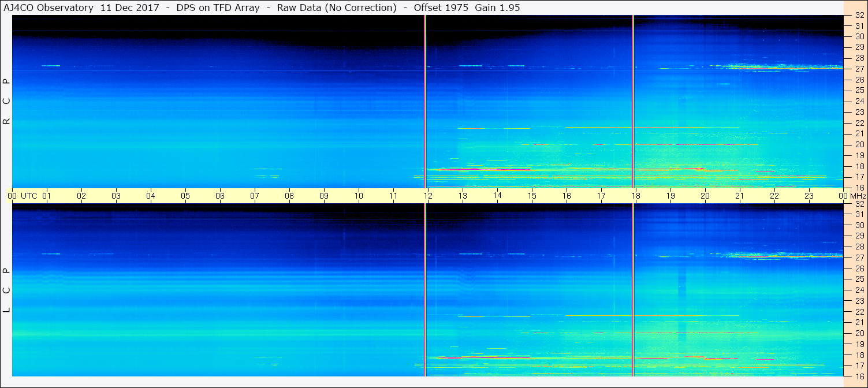Viewport: 868px width, 388px height.
Task: Click the '26' MHz label on LCP scale
Action: coord(859,268)
